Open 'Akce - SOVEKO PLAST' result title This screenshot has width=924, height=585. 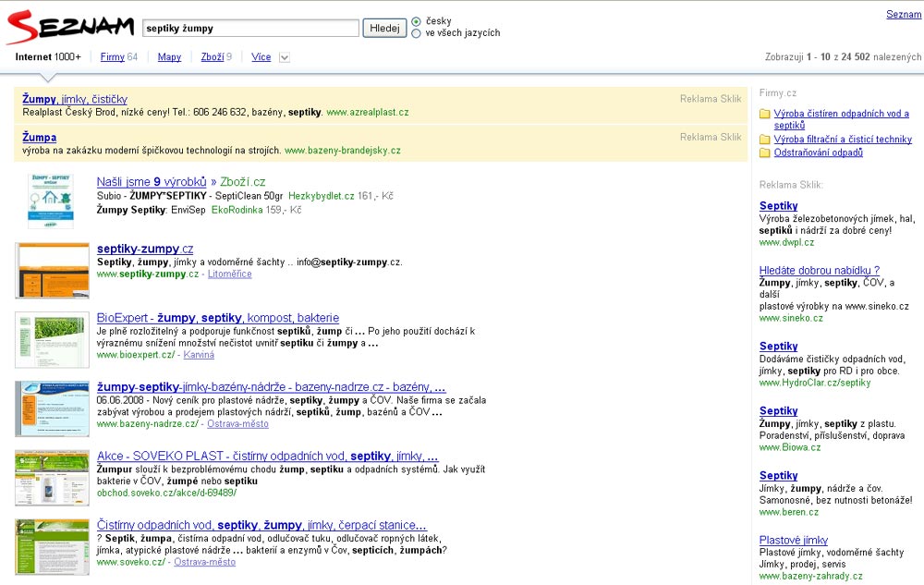click(268, 456)
